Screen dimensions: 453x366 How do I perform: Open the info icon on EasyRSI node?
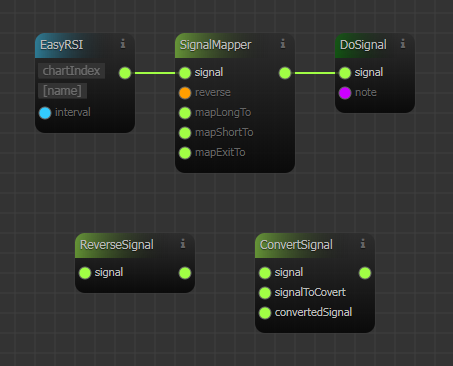(x=123, y=44)
